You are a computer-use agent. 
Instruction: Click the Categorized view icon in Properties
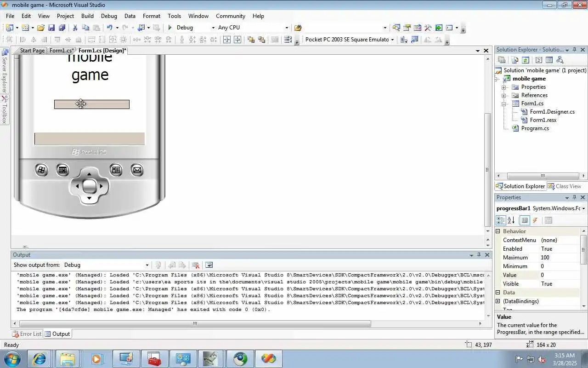click(x=501, y=220)
